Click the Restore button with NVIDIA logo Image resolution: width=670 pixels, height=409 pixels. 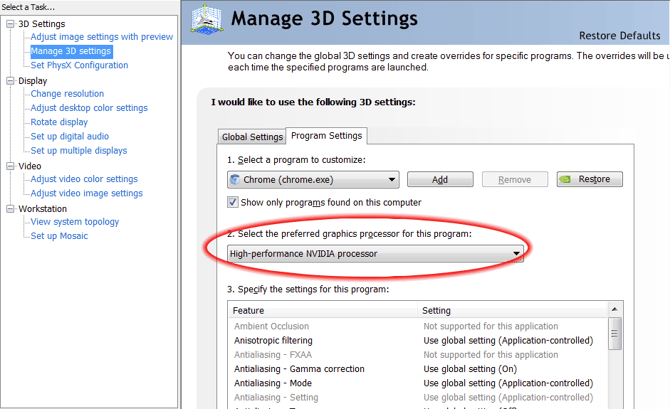[x=589, y=180]
